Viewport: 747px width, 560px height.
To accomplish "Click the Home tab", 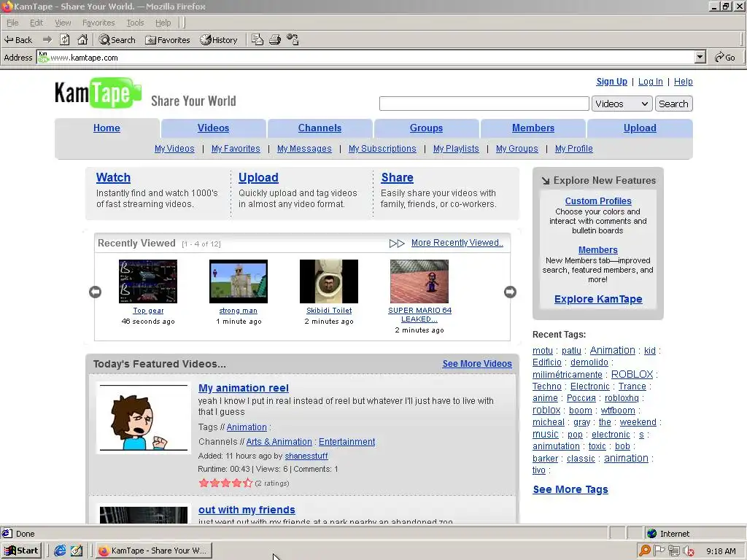I will click(107, 128).
